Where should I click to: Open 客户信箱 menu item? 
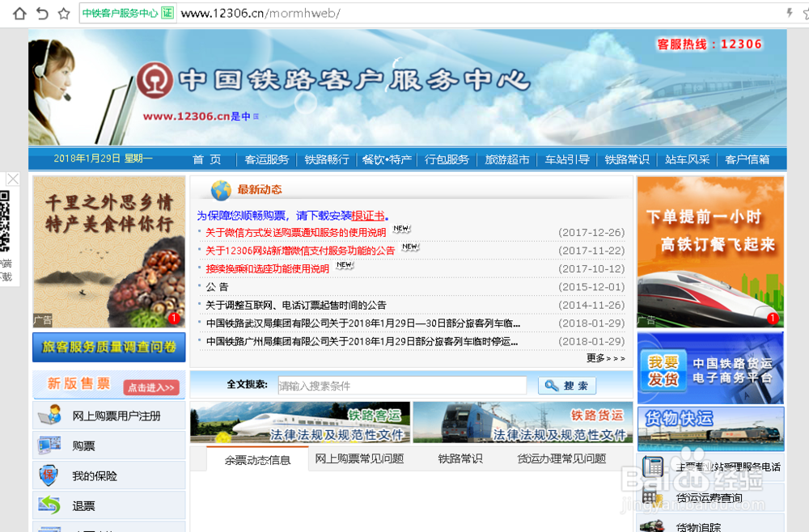pos(747,159)
